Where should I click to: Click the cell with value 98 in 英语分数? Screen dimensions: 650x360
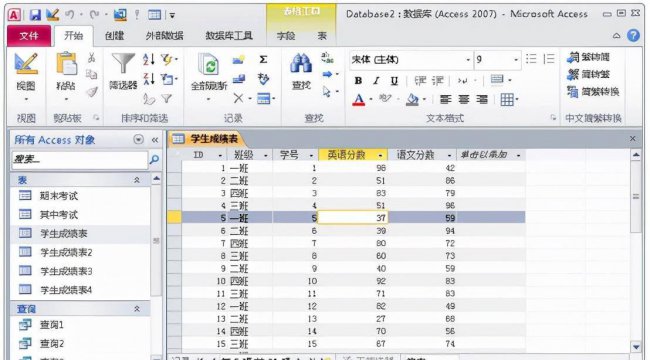pos(353,168)
